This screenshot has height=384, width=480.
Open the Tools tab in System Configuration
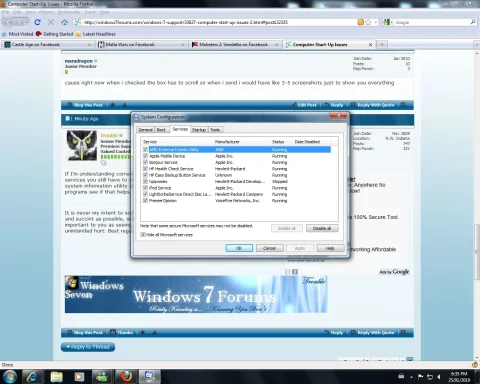coord(215,130)
